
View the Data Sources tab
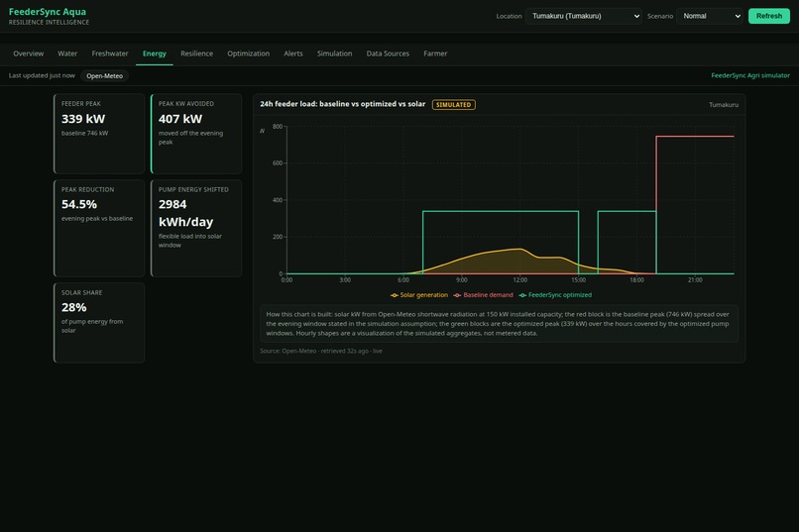tap(388, 53)
